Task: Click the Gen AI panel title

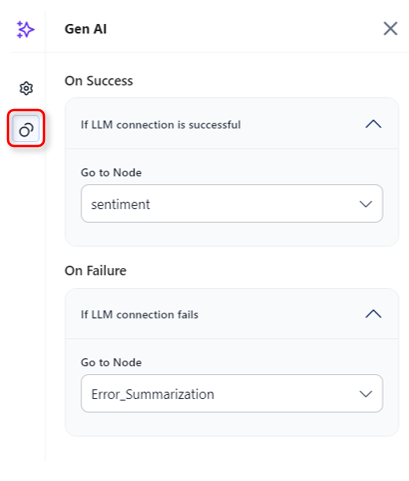Action: pos(86,29)
